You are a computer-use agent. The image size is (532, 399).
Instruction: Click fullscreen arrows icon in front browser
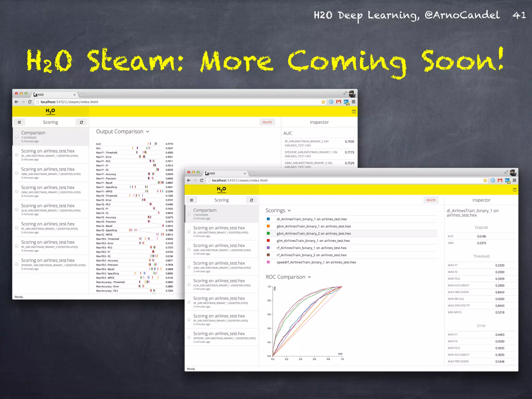coord(506,172)
